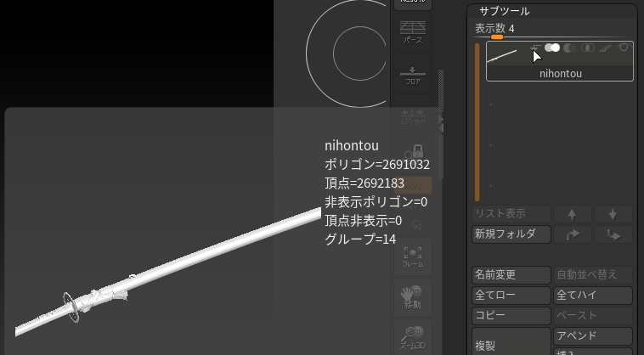Enable union boolean mode on nihontou
Image resolution: width=644 pixels, height=355 pixels.
(552, 48)
